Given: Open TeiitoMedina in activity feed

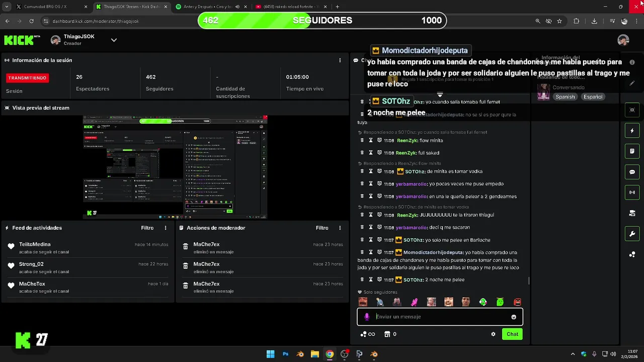Looking at the screenshot, I should point(35,244).
